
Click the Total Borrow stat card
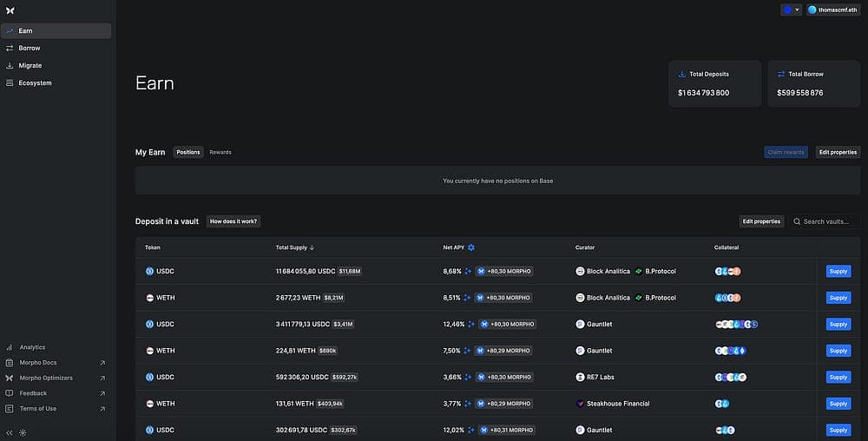[x=814, y=83]
